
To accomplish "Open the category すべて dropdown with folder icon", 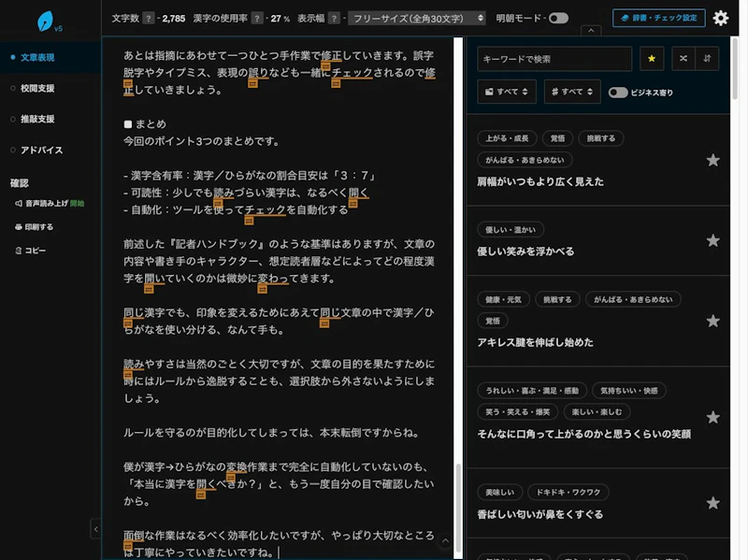I will [505, 92].
